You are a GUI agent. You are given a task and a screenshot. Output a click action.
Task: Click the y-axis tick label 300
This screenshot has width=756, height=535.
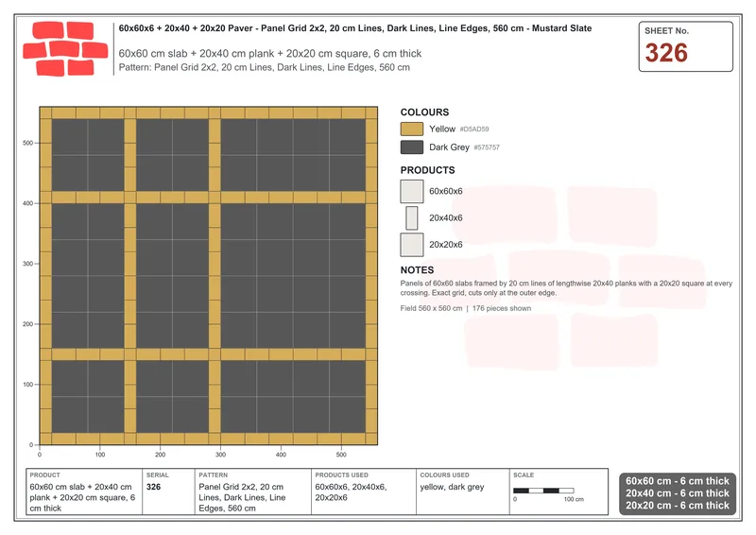[x=27, y=264]
